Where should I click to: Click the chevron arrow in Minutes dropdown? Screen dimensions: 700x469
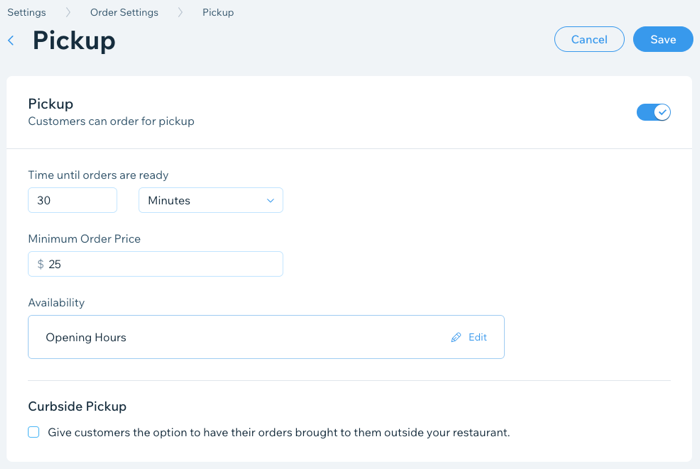click(270, 201)
